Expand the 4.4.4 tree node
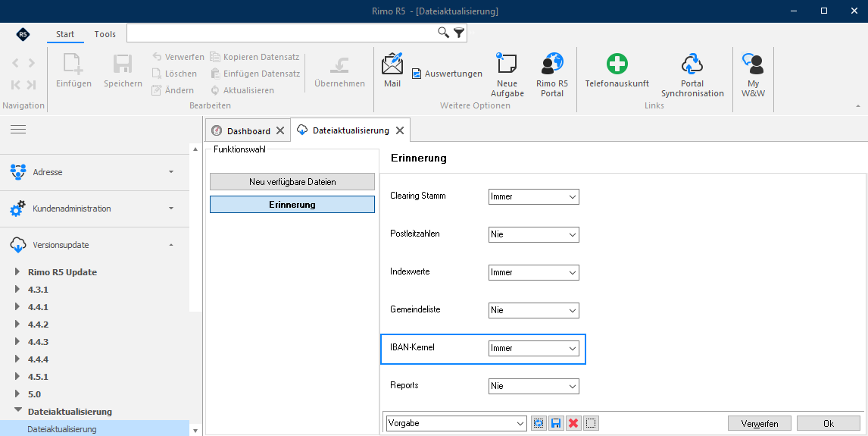Image resolution: width=868 pixels, height=436 pixels. 17,359
